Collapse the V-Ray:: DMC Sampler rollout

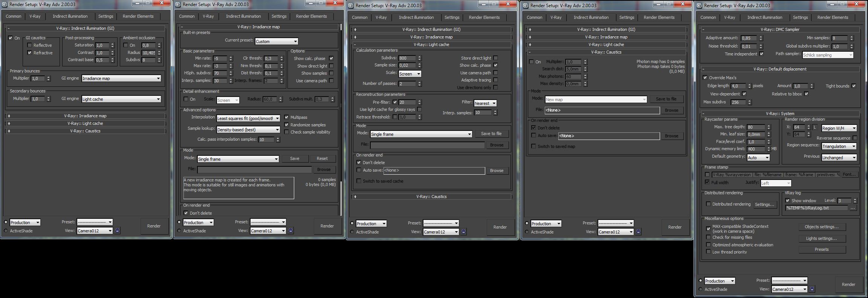780,29
